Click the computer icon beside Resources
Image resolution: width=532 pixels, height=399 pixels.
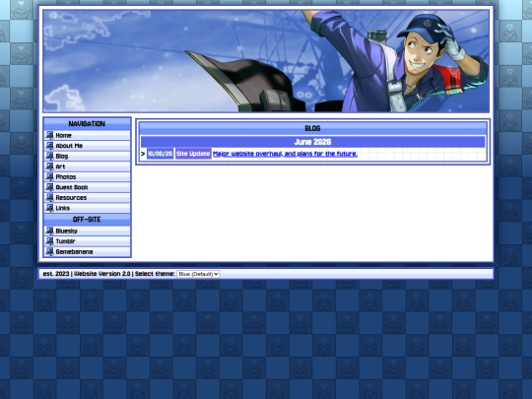pyautogui.click(x=49, y=198)
